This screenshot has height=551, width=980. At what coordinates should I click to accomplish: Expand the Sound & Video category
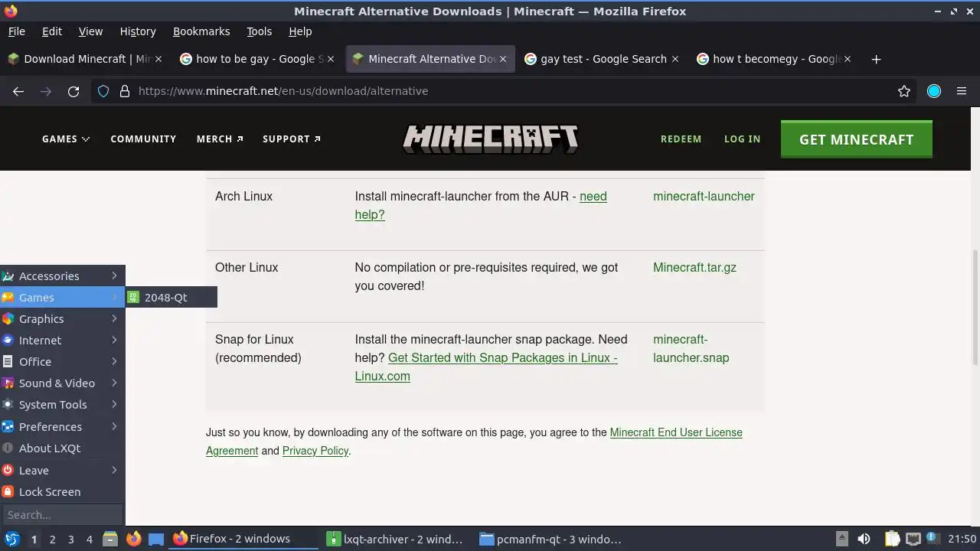pos(63,383)
